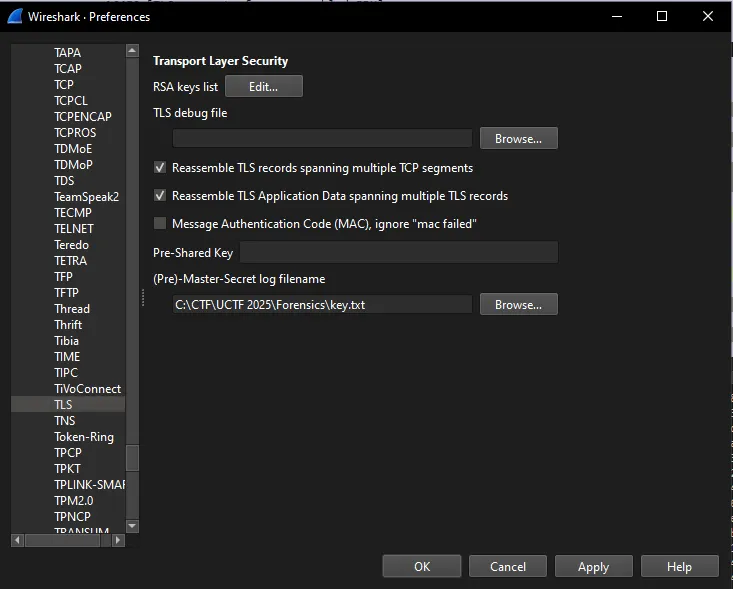Select TPM2.0 protocol
Viewport: 733px width, 589px height.
point(73,501)
